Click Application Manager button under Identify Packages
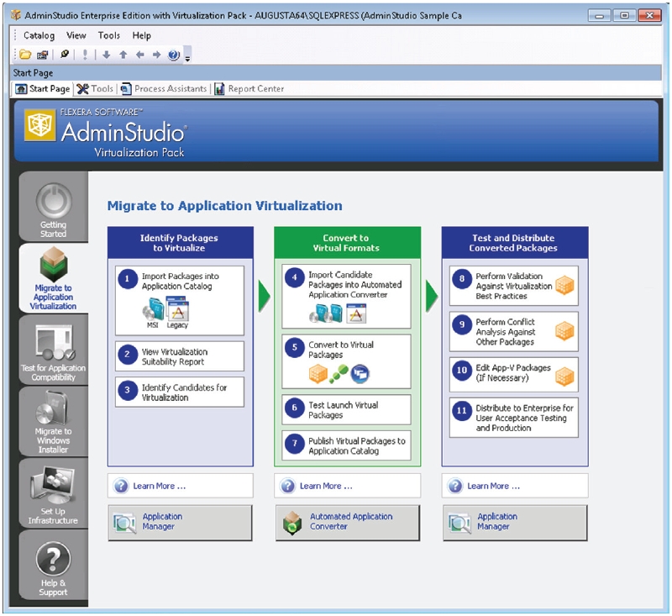 coord(180,522)
